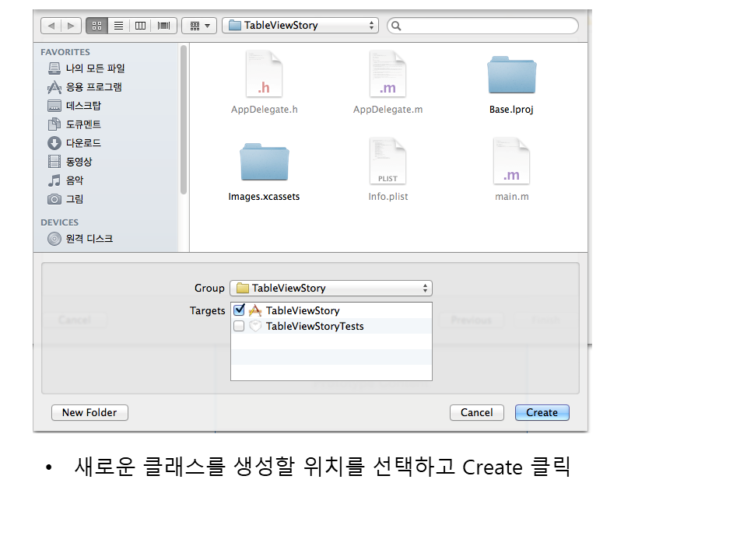Enable the TableViewStoryTests target checkbox
The width and height of the screenshot is (747, 560).
pyautogui.click(x=240, y=326)
